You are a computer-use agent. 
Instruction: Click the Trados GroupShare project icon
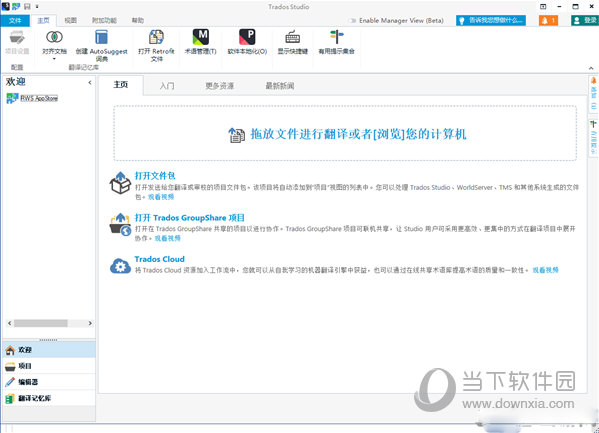pos(120,224)
